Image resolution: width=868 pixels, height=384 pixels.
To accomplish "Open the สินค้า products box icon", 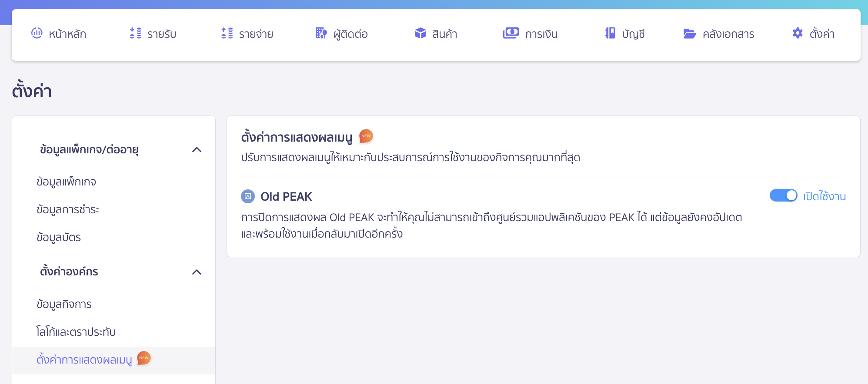I will (420, 33).
